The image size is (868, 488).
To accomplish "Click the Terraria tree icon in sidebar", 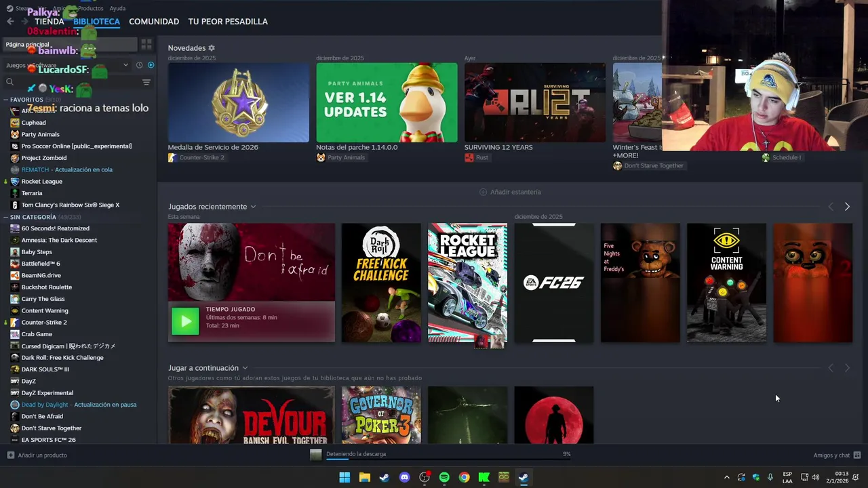I will [x=15, y=193].
